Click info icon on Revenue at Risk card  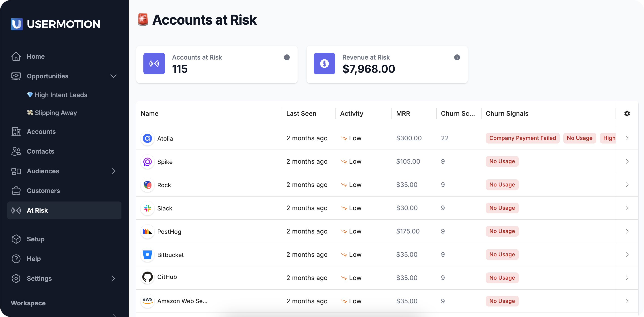point(457,57)
